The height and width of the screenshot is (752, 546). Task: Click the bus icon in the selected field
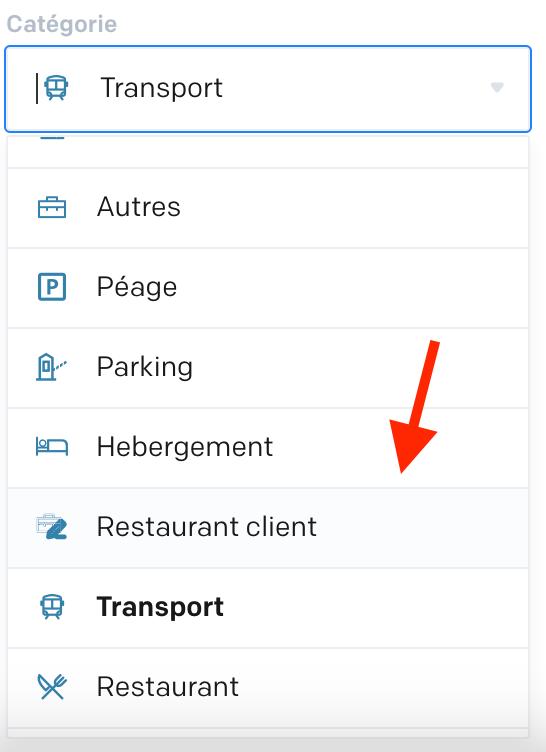tap(56, 88)
